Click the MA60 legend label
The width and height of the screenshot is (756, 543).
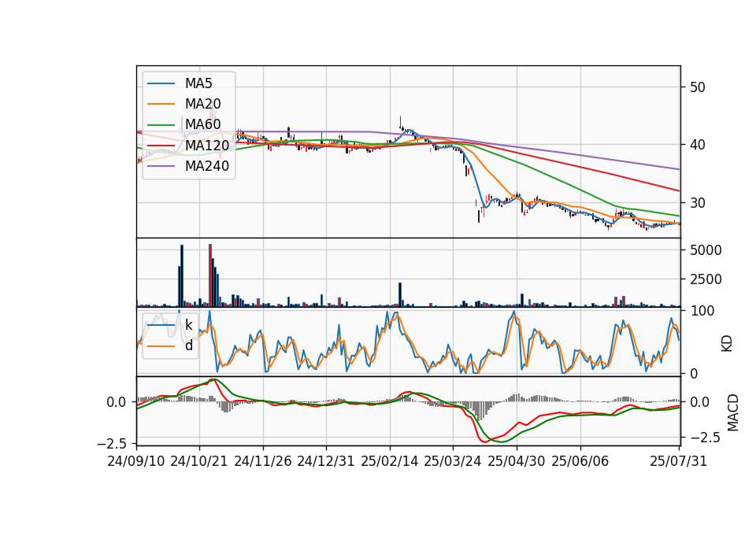(202, 124)
